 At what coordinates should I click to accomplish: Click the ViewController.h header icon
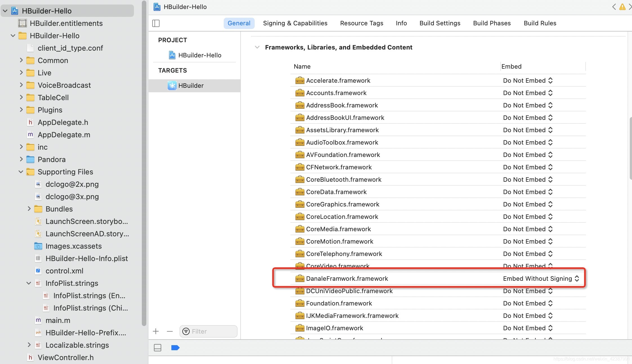pyautogui.click(x=30, y=358)
